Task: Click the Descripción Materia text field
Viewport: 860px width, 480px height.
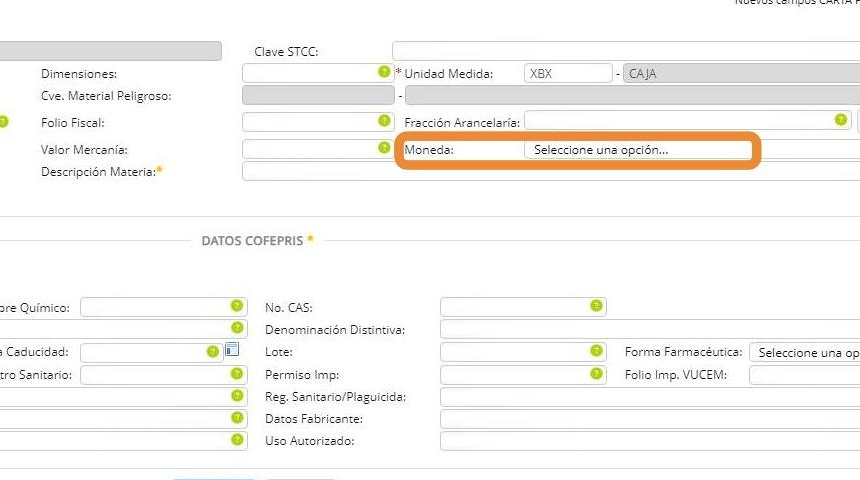Action: click(550, 171)
